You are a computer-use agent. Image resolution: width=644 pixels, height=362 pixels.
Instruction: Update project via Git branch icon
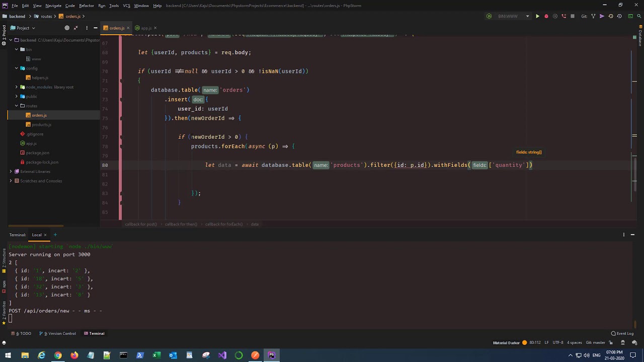click(x=593, y=16)
